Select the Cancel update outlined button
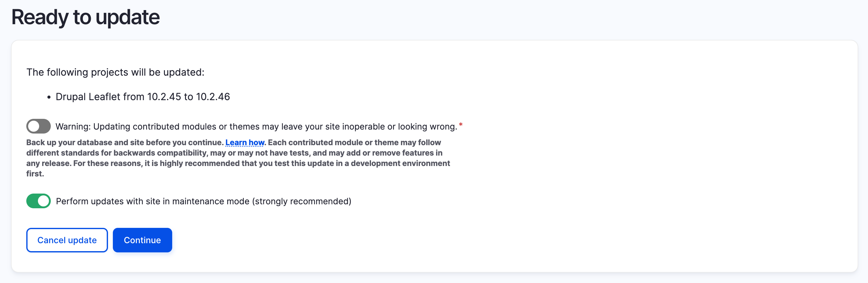868x283 pixels. tap(67, 240)
